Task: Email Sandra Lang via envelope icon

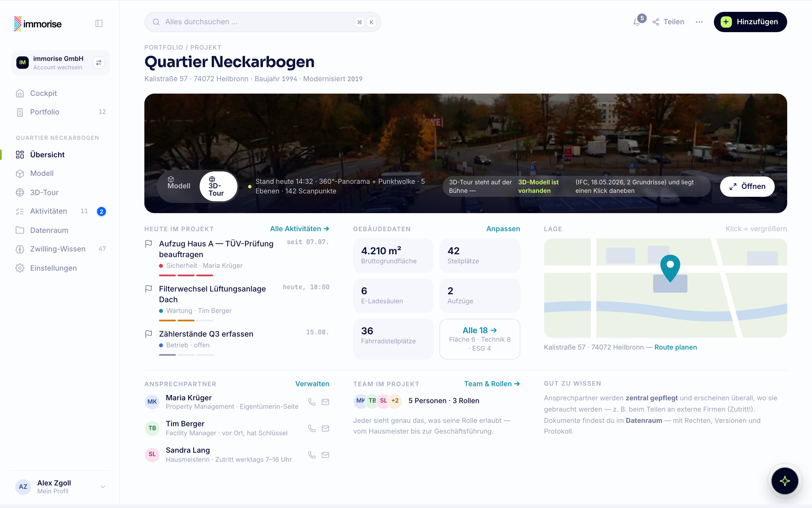Action: tap(325, 455)
